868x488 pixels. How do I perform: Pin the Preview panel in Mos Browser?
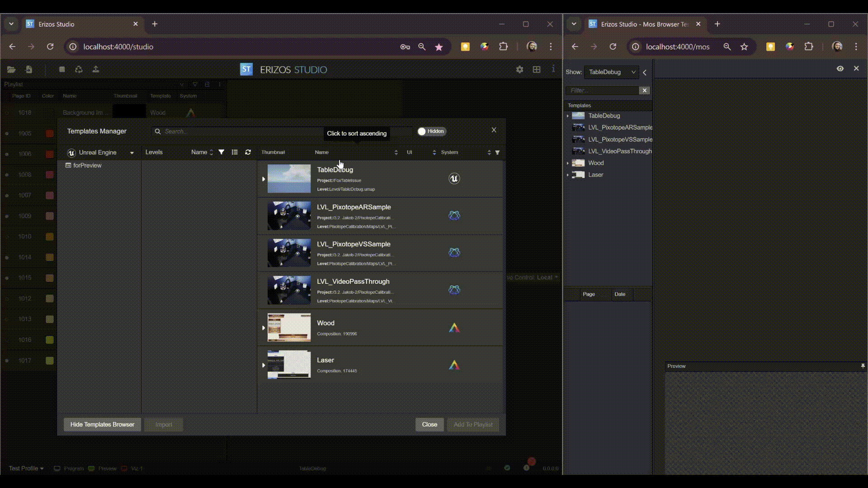[x=863, y=366]
